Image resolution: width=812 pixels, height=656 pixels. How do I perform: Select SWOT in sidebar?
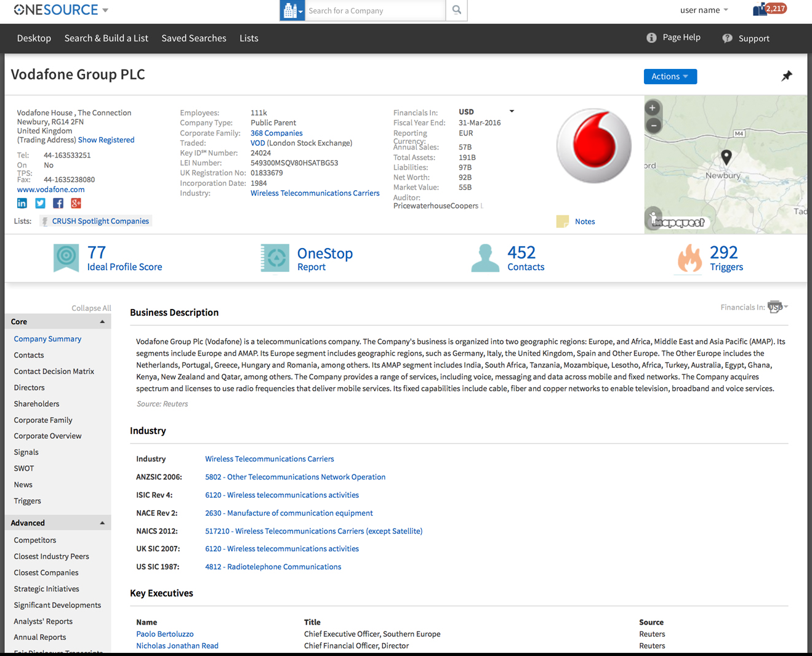click(x=24, y=469)
